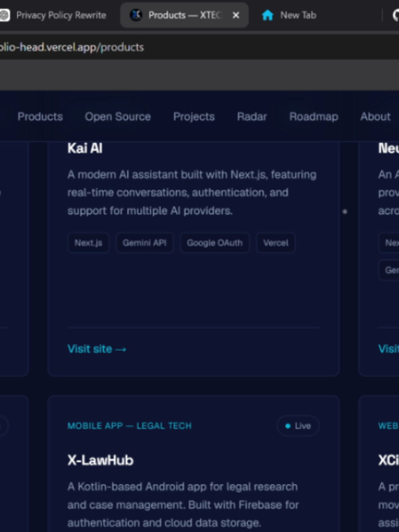399x532 pixels.
Task: Click the New Tab home icon
Action: 268,15
